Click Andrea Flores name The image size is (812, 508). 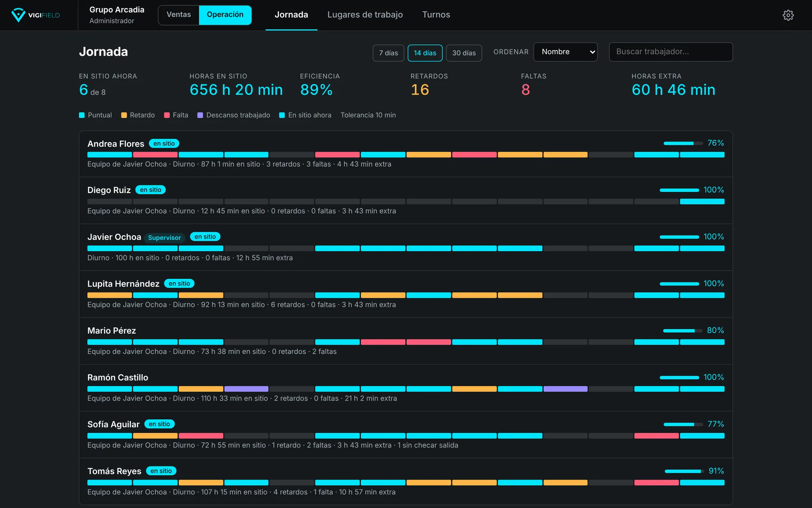(x=116, y=144)
